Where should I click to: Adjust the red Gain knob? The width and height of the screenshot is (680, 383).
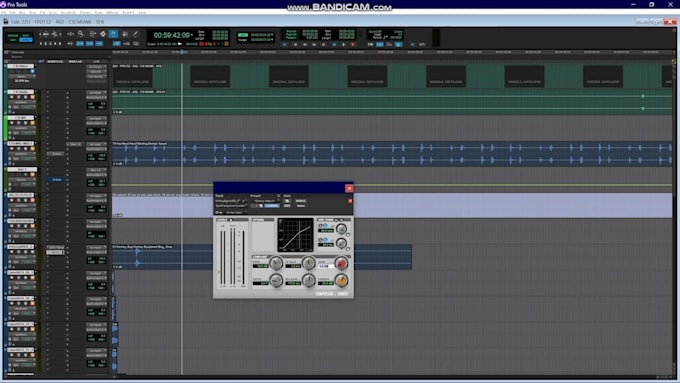341,263
